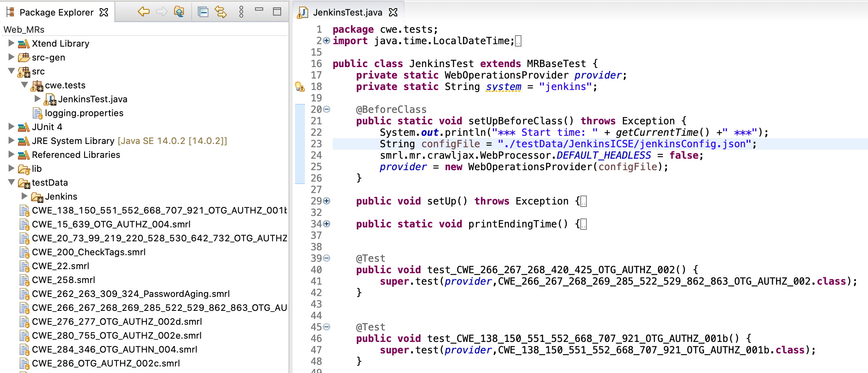
Task: Click the Back navigation arrow in Package Explorer
Action: pyautogui.click(x=143, y=12)
